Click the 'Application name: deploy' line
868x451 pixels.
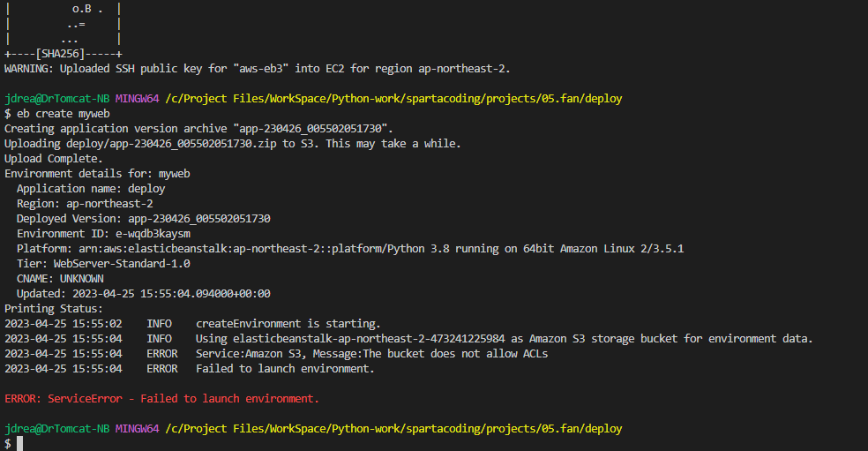(x=91, y=189)
